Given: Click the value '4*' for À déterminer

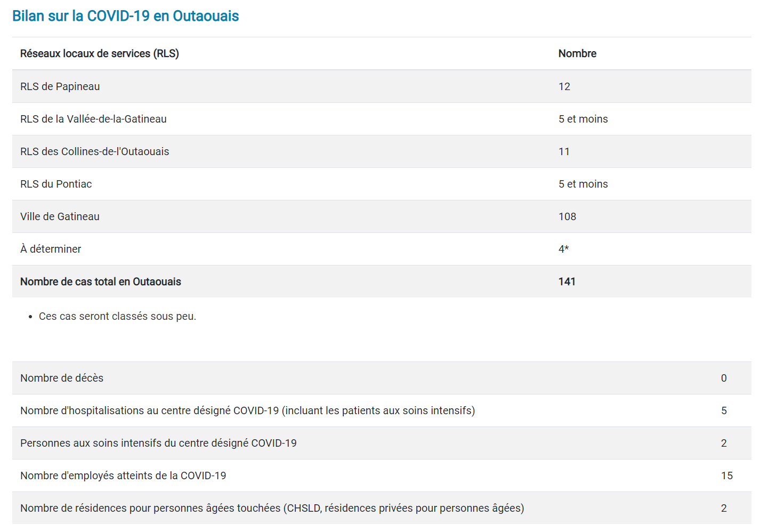Looking at the screenshot, I should (x=563, y=249).
